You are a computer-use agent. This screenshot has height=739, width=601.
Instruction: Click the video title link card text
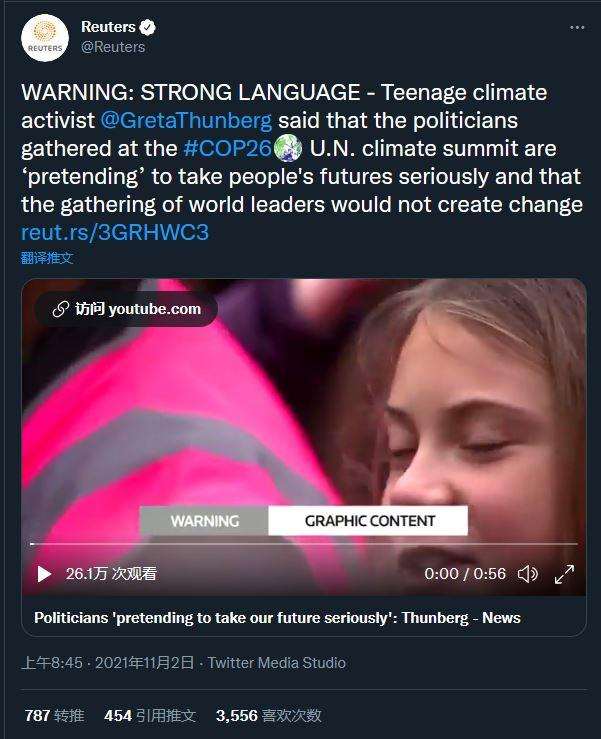[277, 617]
